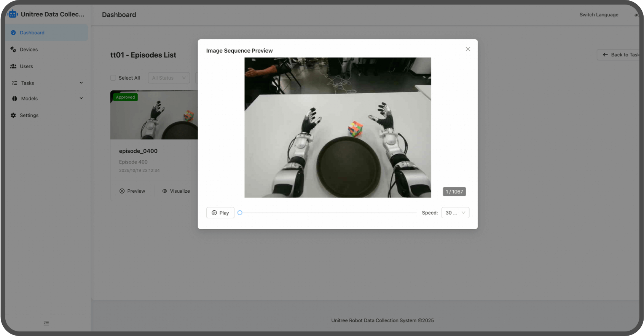
Task: Click the eye icon beside Visualize
Action: pyautogui.click(x=165, y=191)
